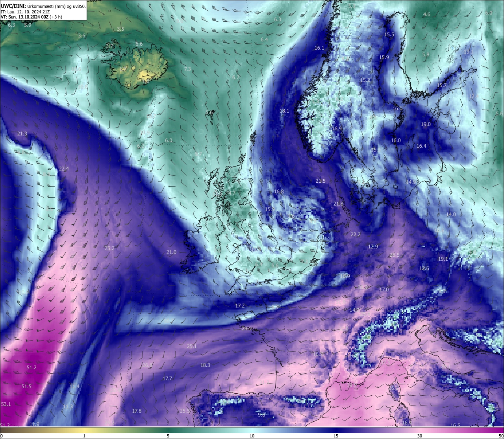Click the 11.4 value label
This screenshot has height=439, width=504.
pyautogui.click(x=74, y=387)
